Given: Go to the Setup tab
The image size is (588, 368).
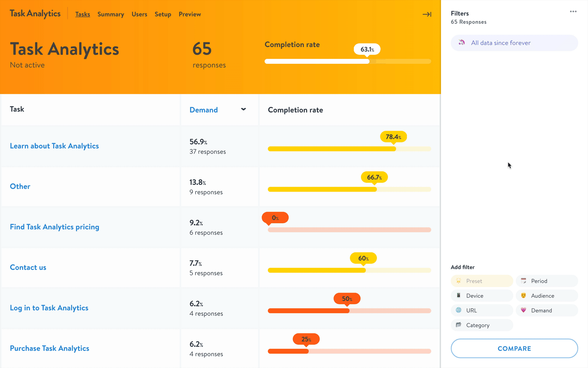Looking at the screenshot, I should 163,14.
